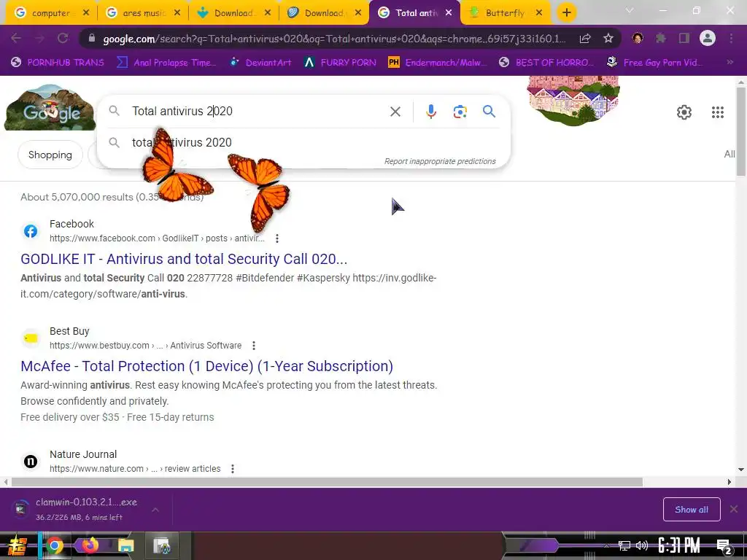Viewport: 747px width, 560px height.
Task: Search by image with the camera icon
Action: (x=460, y=112)
